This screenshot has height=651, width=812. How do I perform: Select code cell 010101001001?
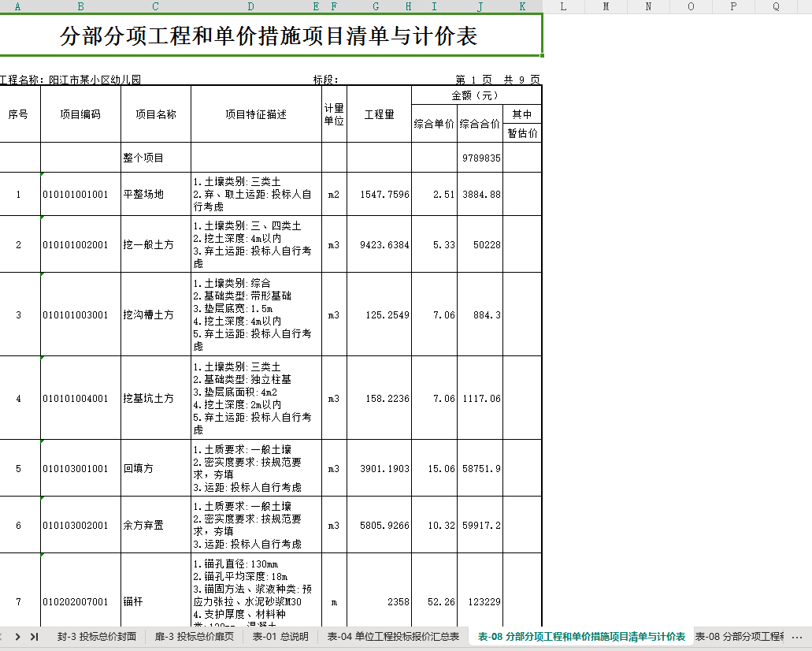click(x=81, y=194)
